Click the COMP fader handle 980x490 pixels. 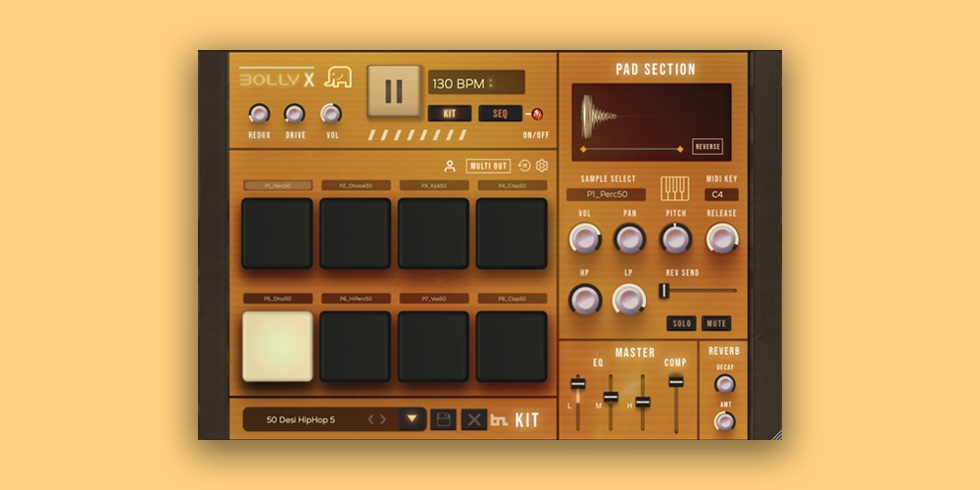(x=675, y=382)
